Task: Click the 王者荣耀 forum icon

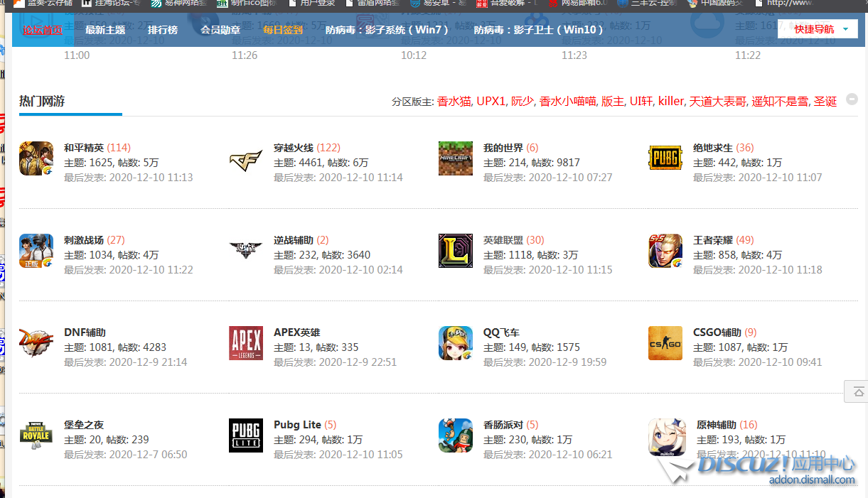Action: pos(665,251)
